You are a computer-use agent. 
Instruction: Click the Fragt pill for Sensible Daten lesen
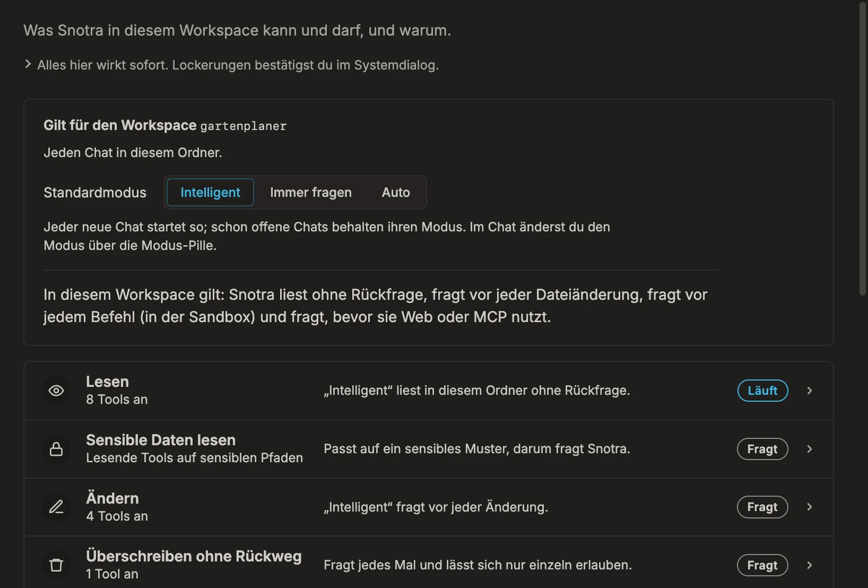coord(762,449)
